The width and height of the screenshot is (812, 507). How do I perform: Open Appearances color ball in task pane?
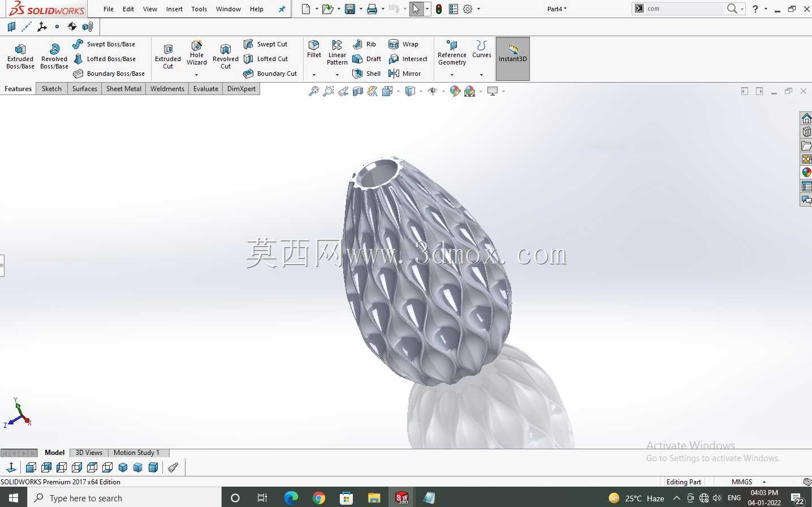[806, 173]
